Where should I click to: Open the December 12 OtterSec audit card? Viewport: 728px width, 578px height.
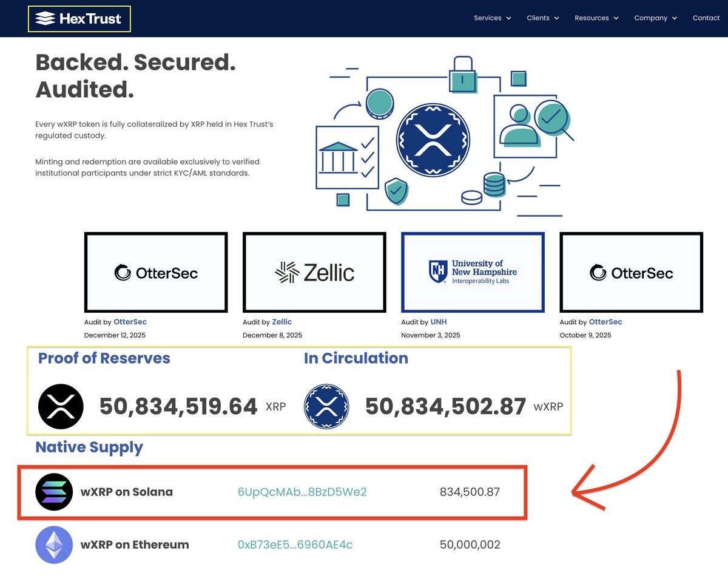tap(156, 273)
